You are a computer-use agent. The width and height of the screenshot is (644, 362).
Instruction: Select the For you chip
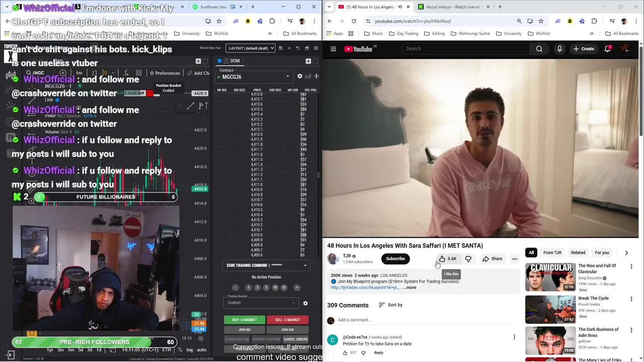click(602, 252)
